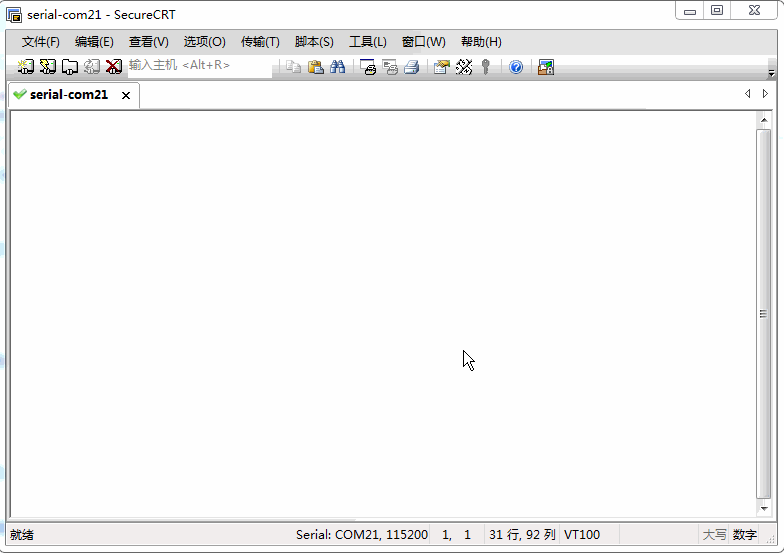Open the 编辑(E) menu
The width and height of the screenshot is (784, 554).
(94, 42)
